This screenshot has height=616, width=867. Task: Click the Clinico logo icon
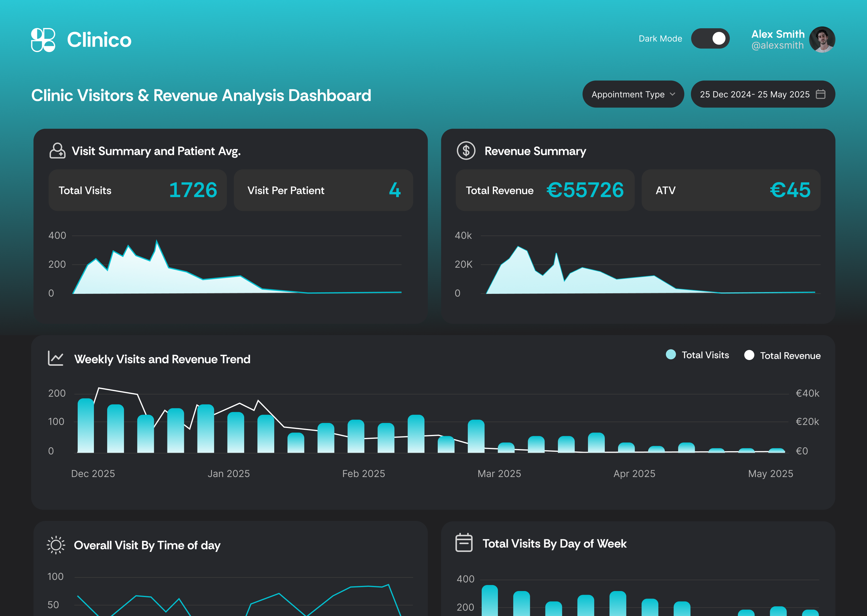(x=43, y=40)
